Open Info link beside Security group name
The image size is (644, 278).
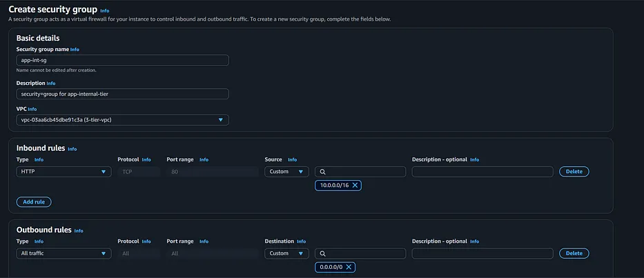[x=75, y=49]
